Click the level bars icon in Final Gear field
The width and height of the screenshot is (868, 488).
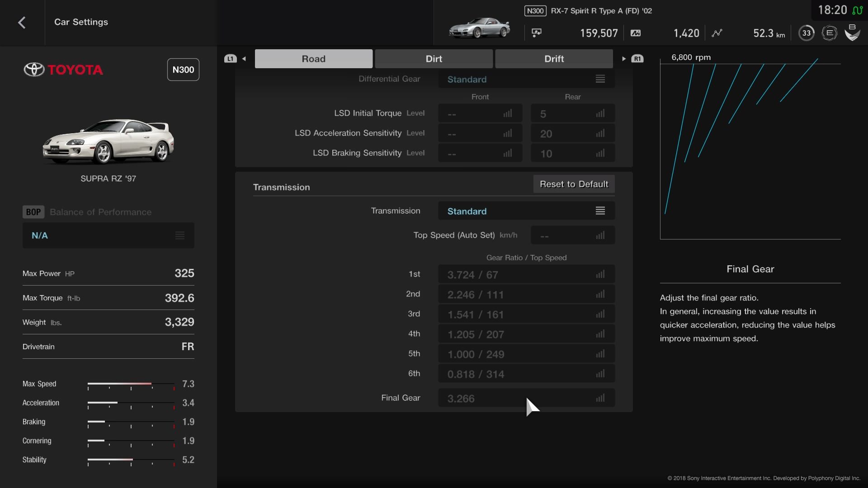coord(600,398)
